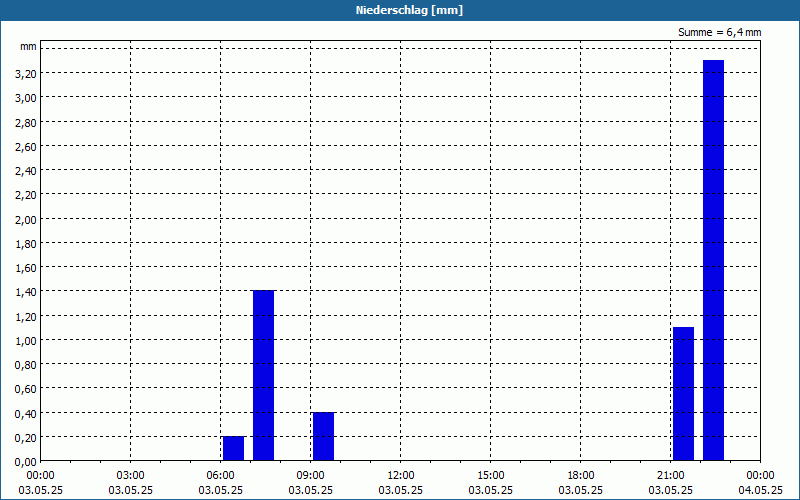Click the 04.05.25 date label

tap(760, 490)
